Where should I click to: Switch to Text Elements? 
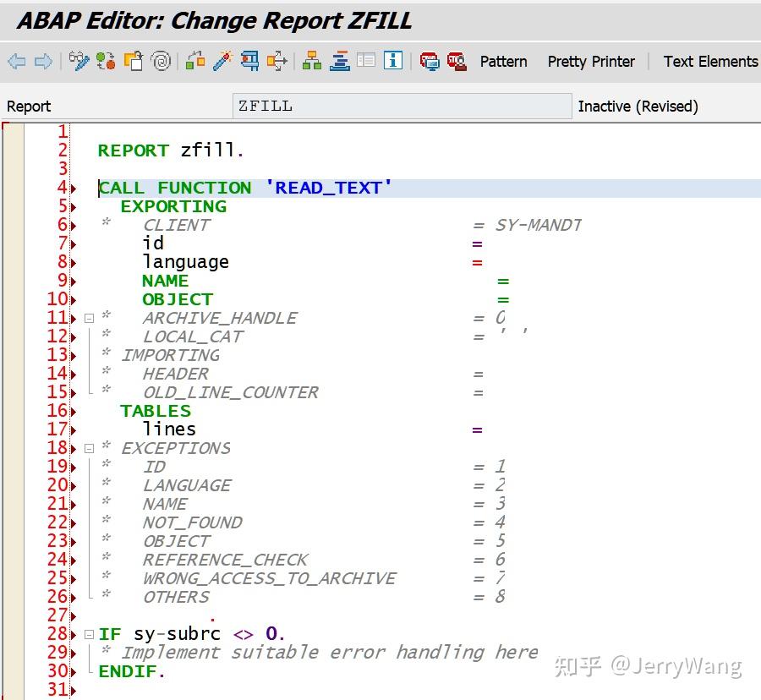click(709, 61)
